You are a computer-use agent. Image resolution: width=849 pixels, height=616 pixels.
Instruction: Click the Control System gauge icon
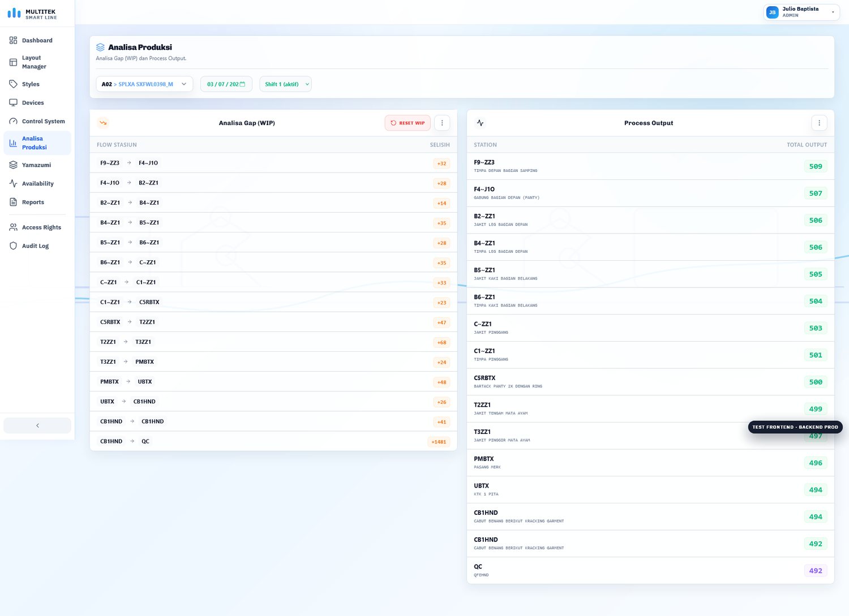point(13,121)
